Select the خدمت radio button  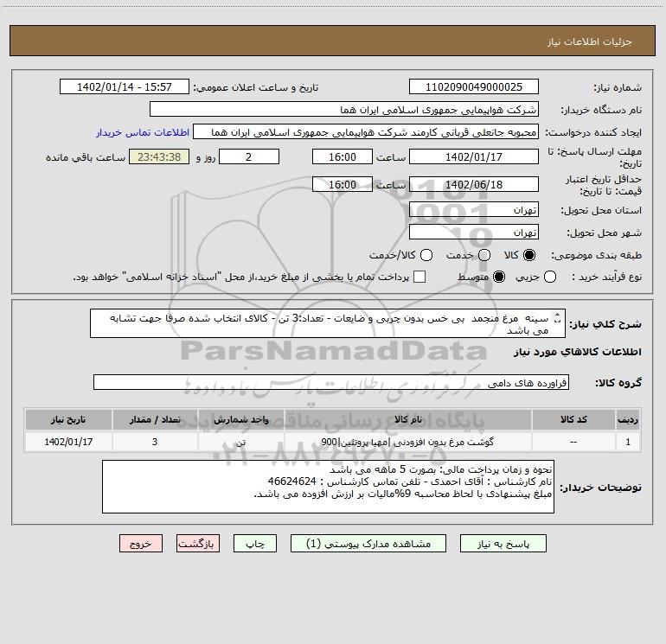[484, 255]
